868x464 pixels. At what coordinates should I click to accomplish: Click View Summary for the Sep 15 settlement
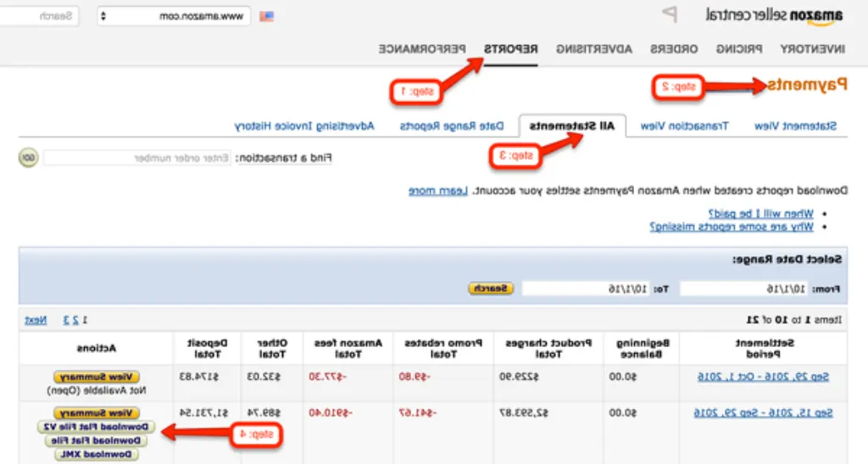point(97,413)
